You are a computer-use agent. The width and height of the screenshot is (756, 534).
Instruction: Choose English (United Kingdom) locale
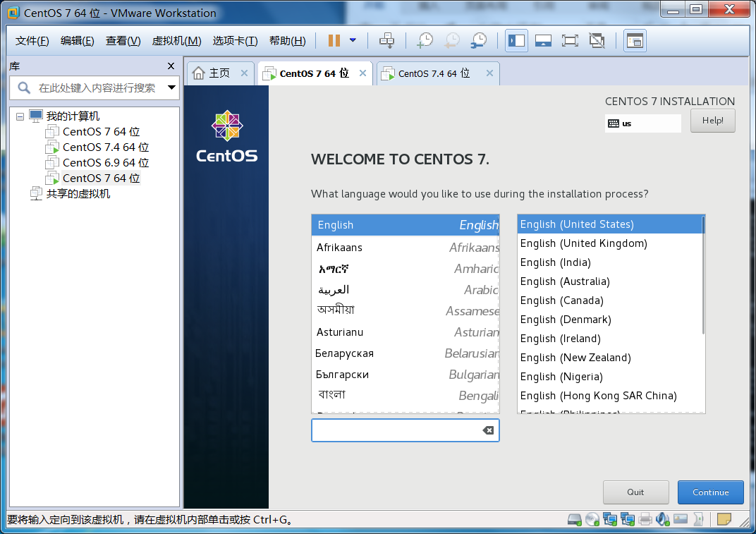coord(609,243)
